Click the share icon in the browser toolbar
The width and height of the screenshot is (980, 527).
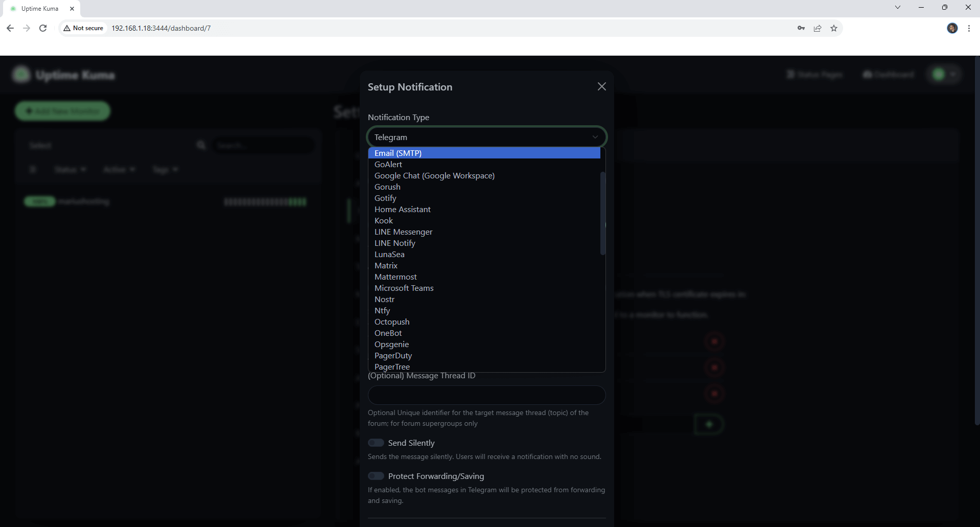818,28
